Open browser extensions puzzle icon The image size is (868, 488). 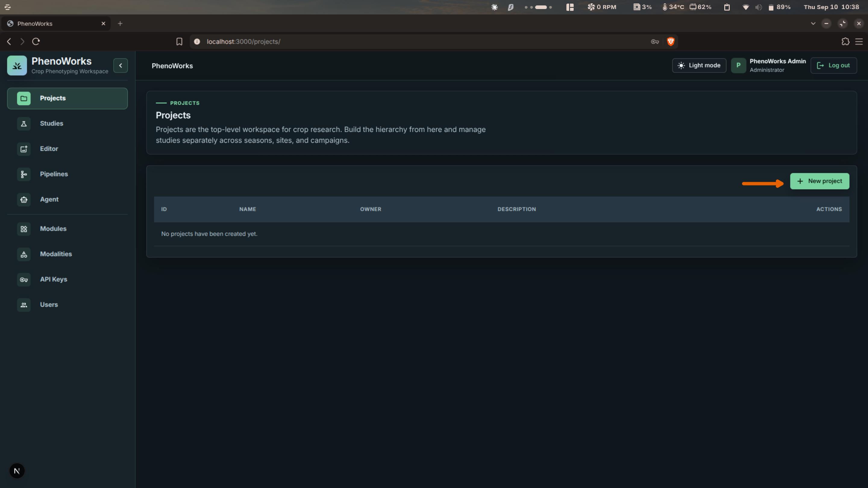pyautogui.click(x=845, y=42)
